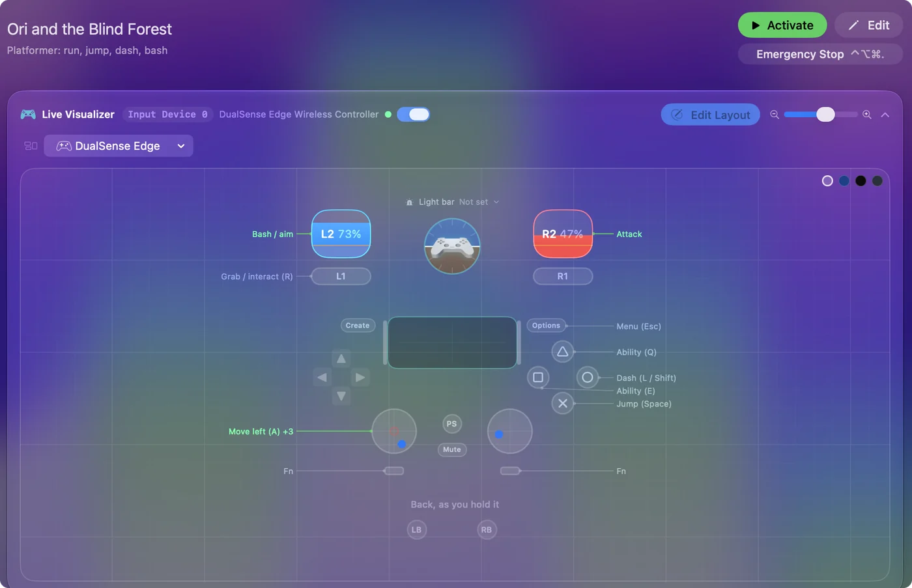Click the Live Visualizer gamepad icon
Screen dimensions: 912x588
click(28, 115)
